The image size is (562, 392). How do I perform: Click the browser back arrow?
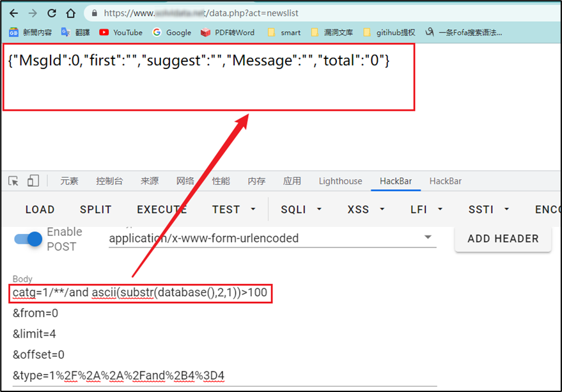pos(13,13)
